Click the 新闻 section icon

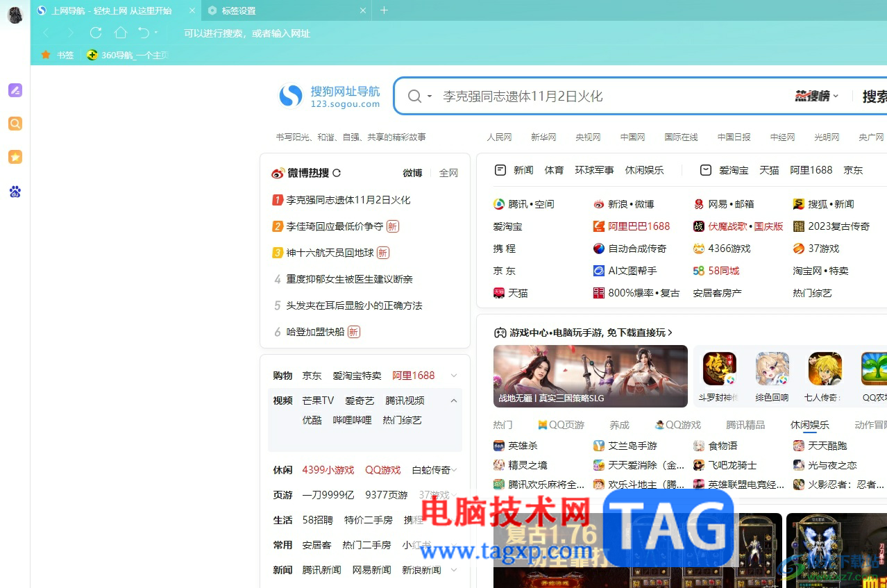500,170
